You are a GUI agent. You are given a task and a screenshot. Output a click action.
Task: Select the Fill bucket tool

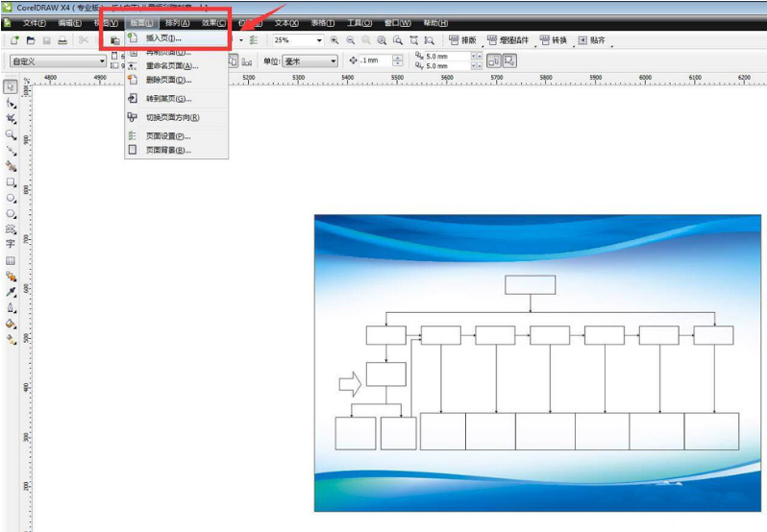pyautogui.click(x=11, y=324)
